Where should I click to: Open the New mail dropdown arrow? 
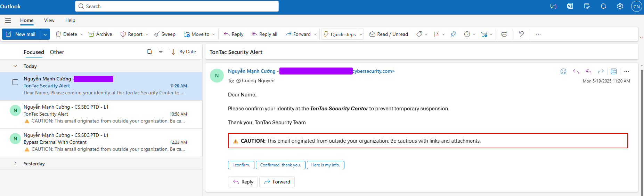point(45,34)
